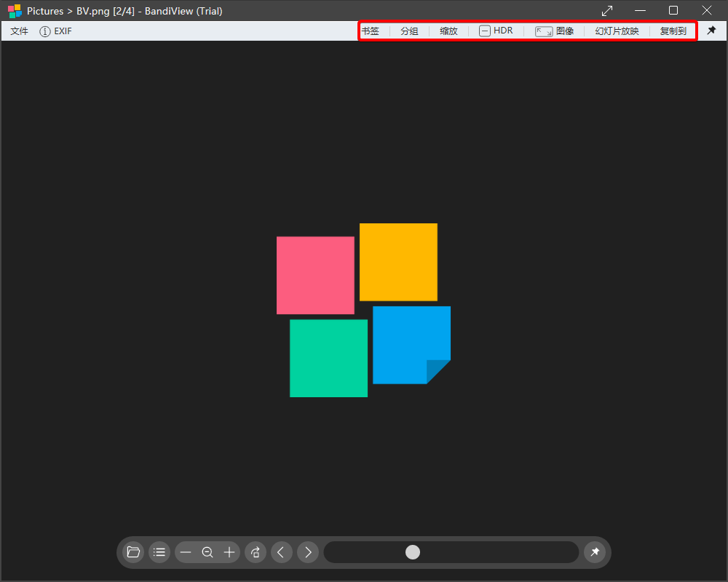
Task: Click the magnifier zoom reset icon
Action: (x=207, y=552)
